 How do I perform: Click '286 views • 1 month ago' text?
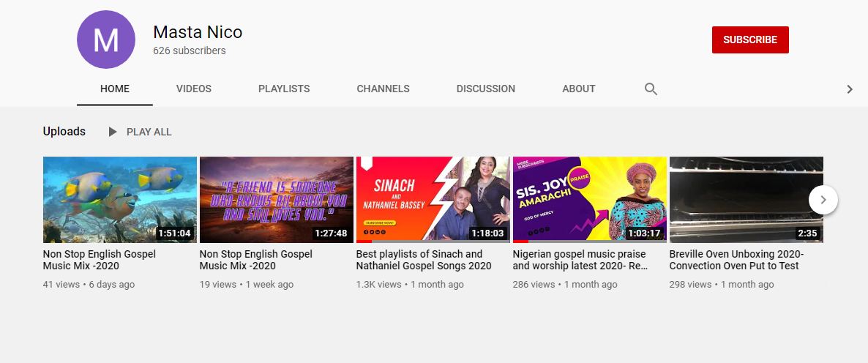click(565, 285)
